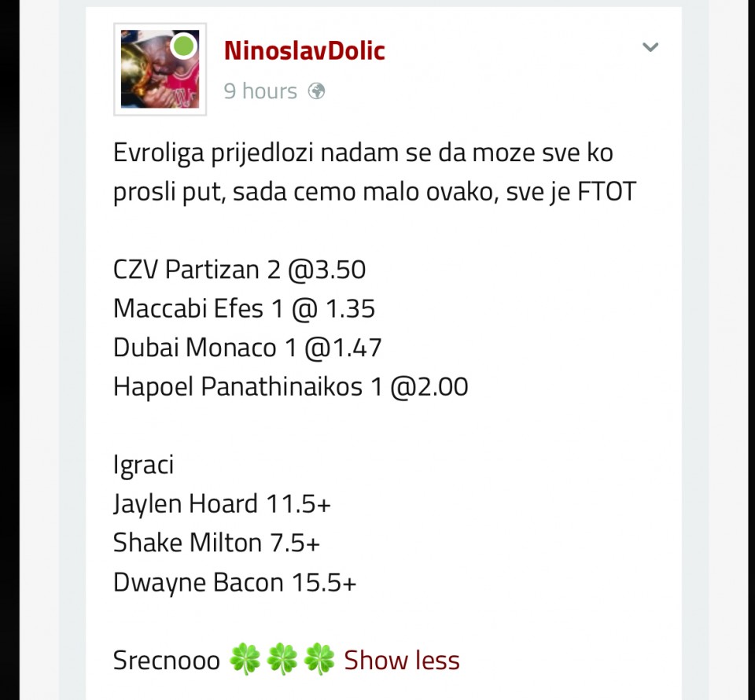Select the Hapoel Panathinaikos 1 @2.00 line
This screenshot has height=700, width=755.
(x=290, y=387)
